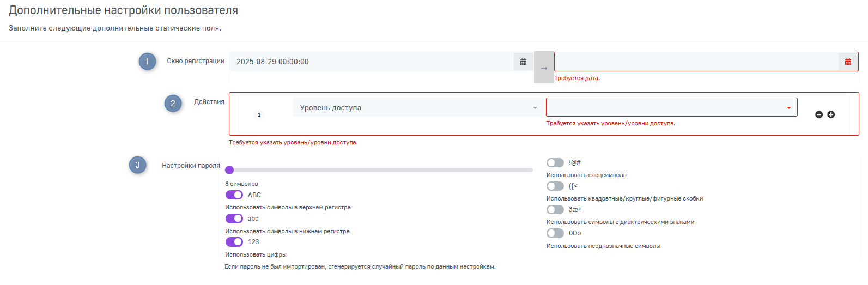Screen dimensions: 868x285
Task: Click step 1 circle badge
Action: (x=147, y=62)
